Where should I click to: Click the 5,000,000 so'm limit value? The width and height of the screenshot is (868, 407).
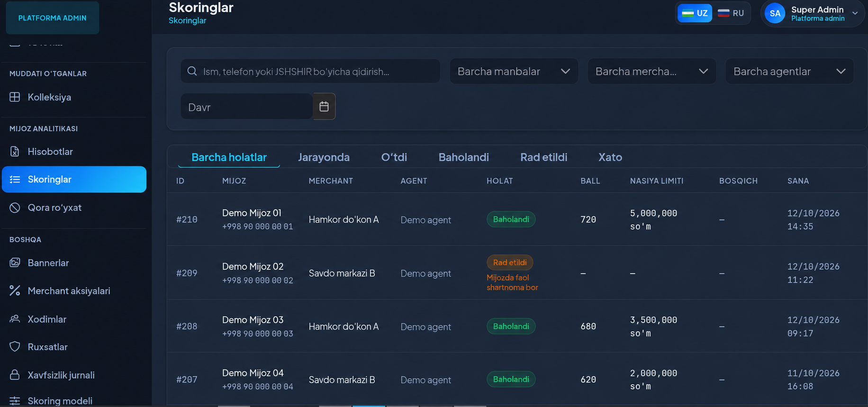tap(653, 220)
